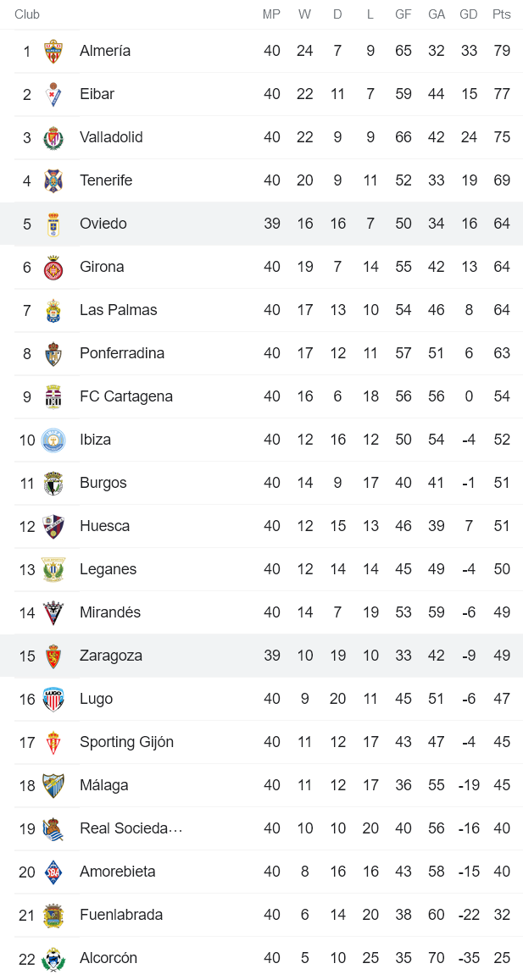Screen dimensions: 523x980
Task: Click the Sporting Gijón club badge
Action: coord(54,742)
